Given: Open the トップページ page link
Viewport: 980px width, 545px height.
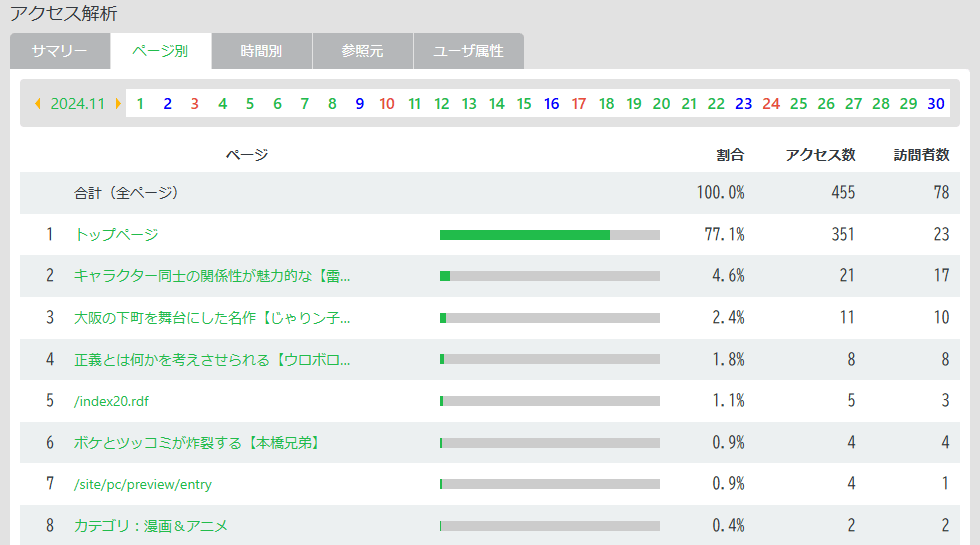Looking at the screenshot, I should click(x=116, y=235).
